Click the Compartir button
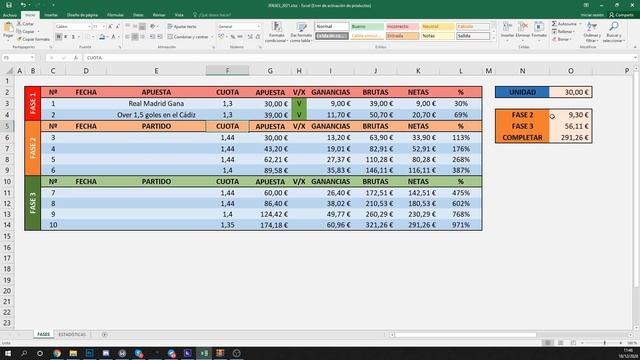This screenshot has width=640, height=360. pos(621,15)
